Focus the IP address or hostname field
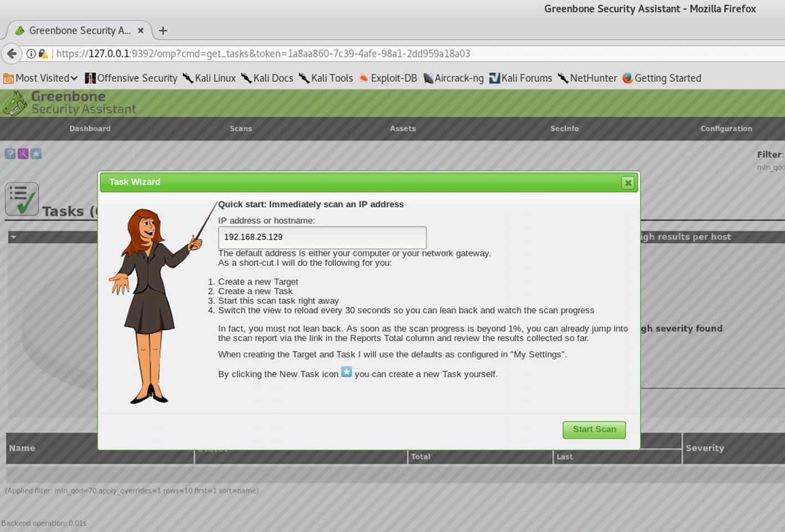The width and height of the screenshot is (785, 532). point(322,237)
